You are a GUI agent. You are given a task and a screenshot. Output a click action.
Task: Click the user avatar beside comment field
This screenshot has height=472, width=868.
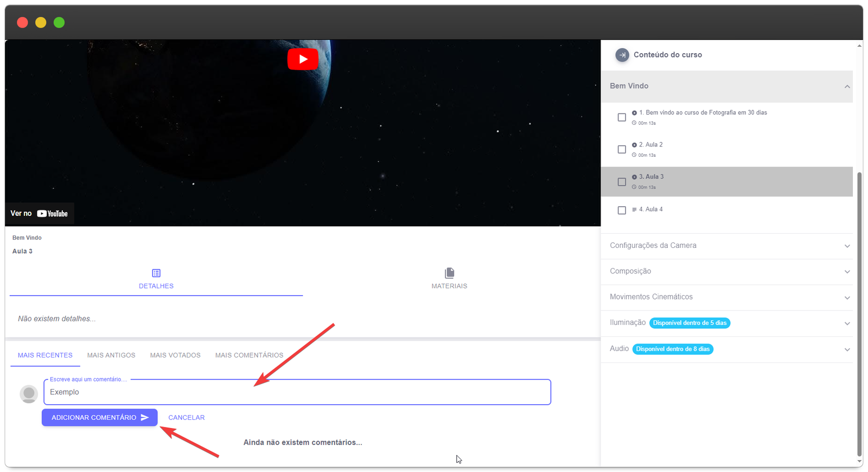(29, 393)
